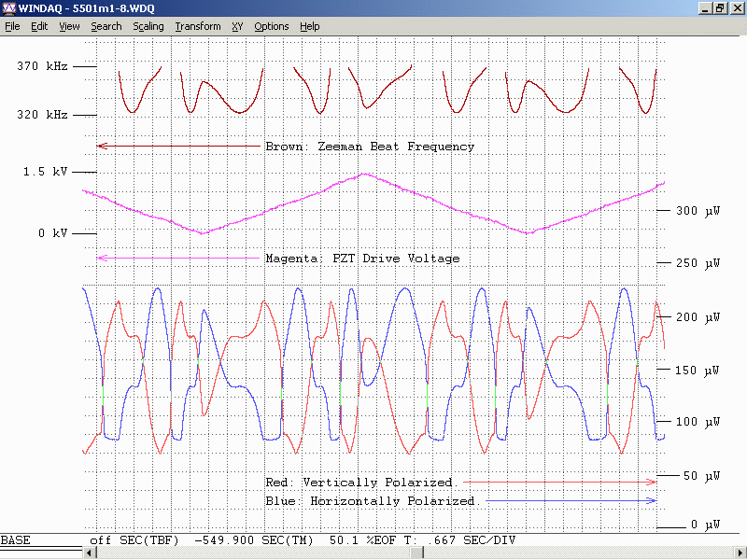The image size is (747, 560).
Task: Click the horizontal scrollbar left arrow
Action: point(91,553)
